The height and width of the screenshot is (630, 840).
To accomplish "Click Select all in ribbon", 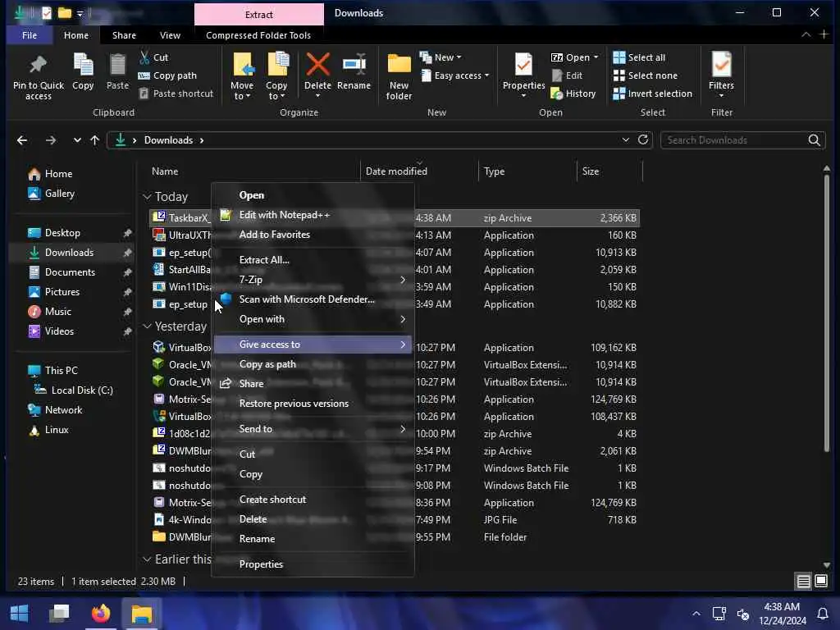I will click(639, 57).
